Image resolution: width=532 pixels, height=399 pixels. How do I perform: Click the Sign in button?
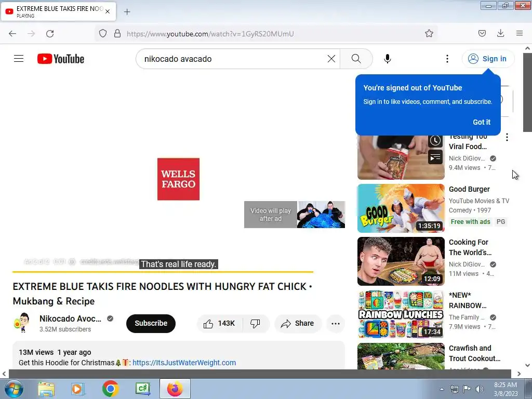488,59
